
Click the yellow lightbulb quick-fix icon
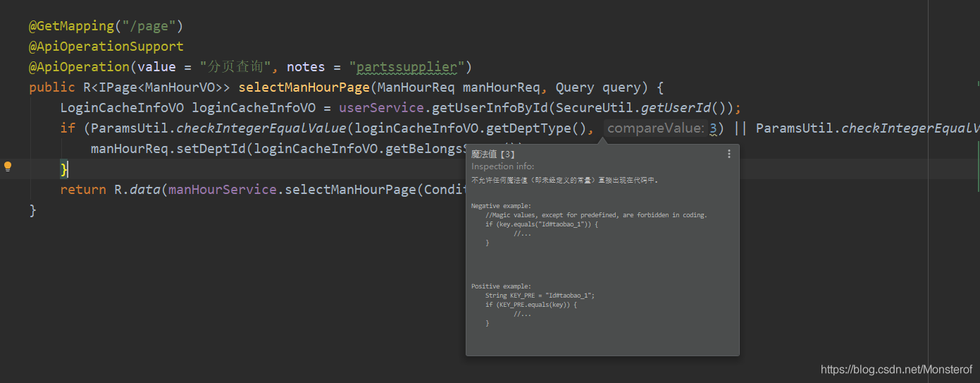(8, 167)
